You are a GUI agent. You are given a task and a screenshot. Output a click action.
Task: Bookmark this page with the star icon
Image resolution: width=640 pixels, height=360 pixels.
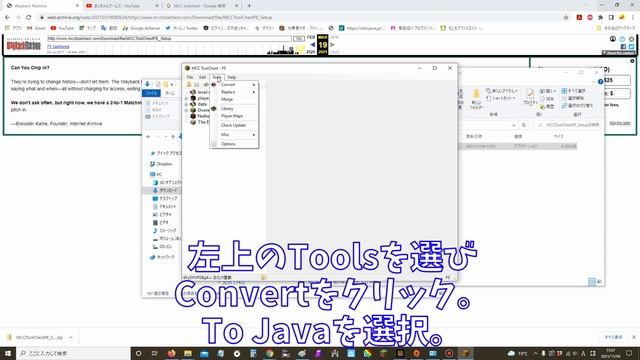click(566, 18)
